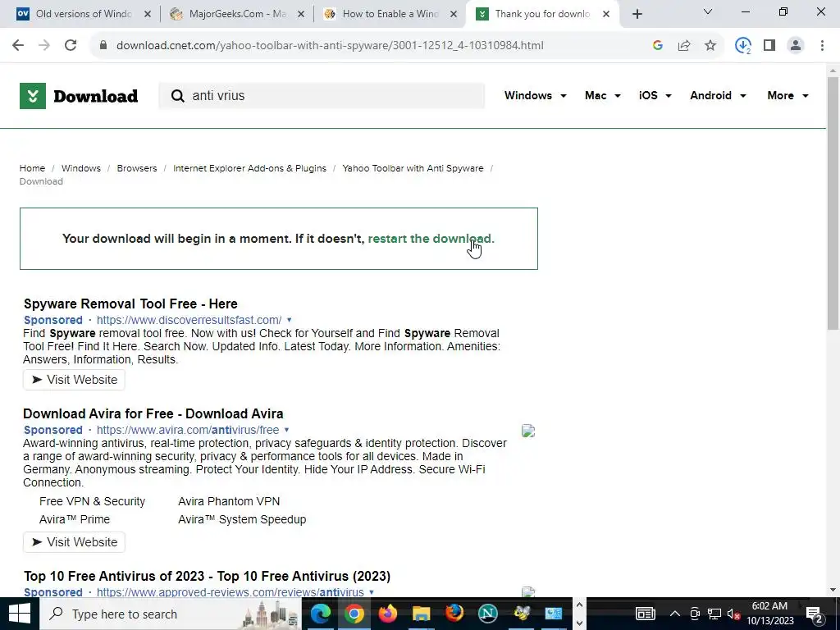Reload the current page
The image size is (840, 630).
(x=71, y=46)
